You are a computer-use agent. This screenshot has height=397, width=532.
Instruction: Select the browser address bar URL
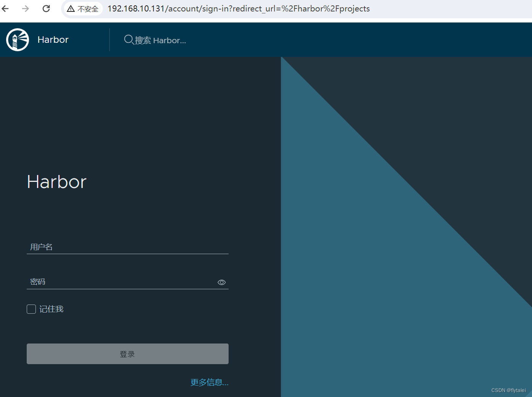point(239,8)
